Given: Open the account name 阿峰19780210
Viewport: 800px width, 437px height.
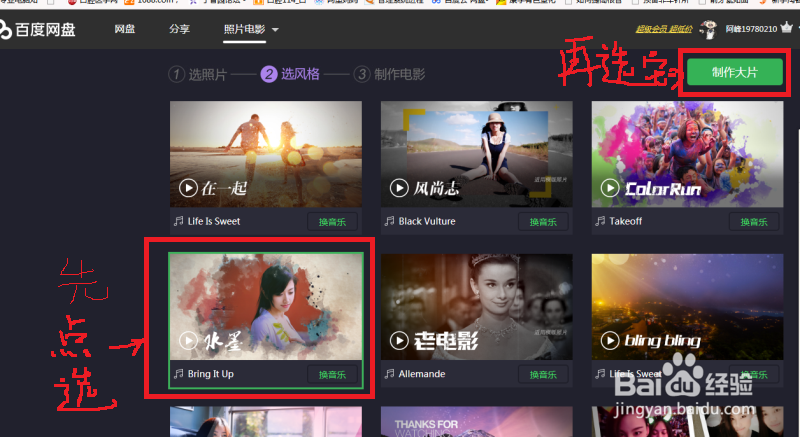Looking at the screenshot, I should [751, 29].
